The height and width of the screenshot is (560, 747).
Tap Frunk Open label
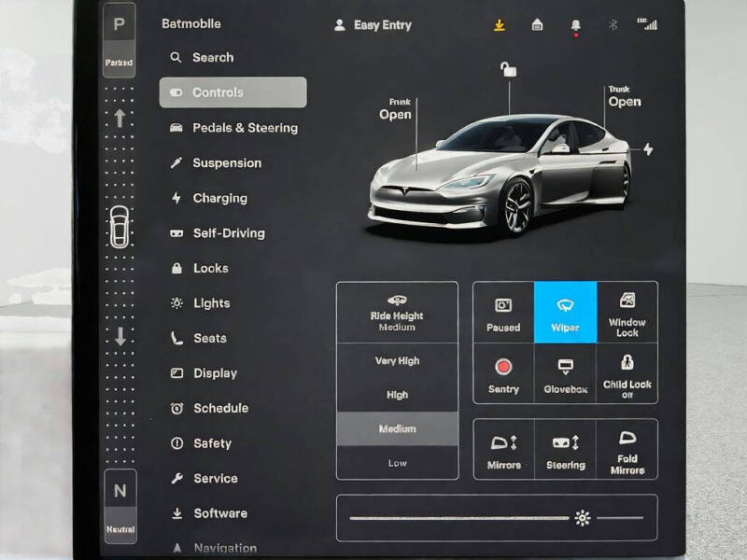click(395, 109)
